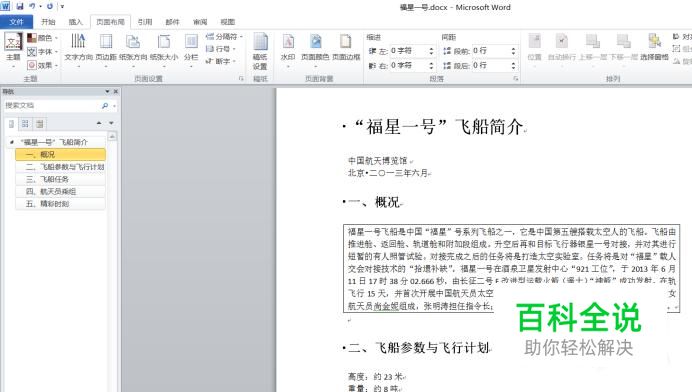Collapse the "福星一号" 飞船简介 heading tree

coord(11,142)
